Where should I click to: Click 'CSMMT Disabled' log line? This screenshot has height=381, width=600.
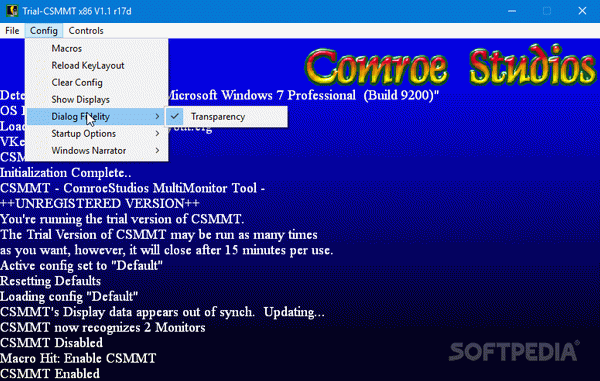coord(51,343)
